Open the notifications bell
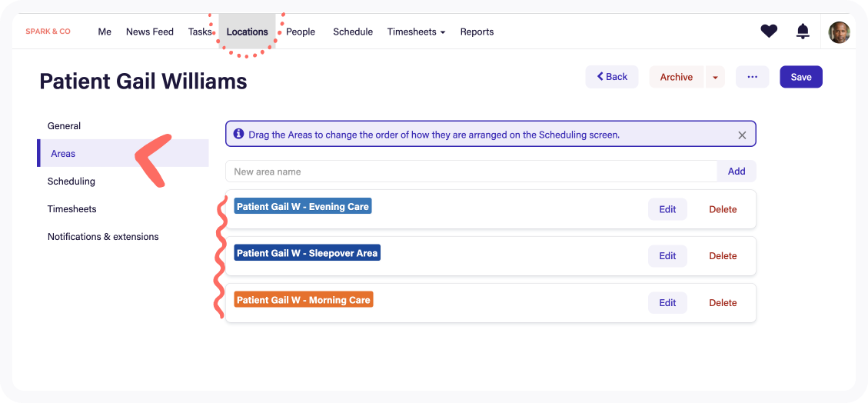This screenshot has height=403, width=868. (803, 32)
